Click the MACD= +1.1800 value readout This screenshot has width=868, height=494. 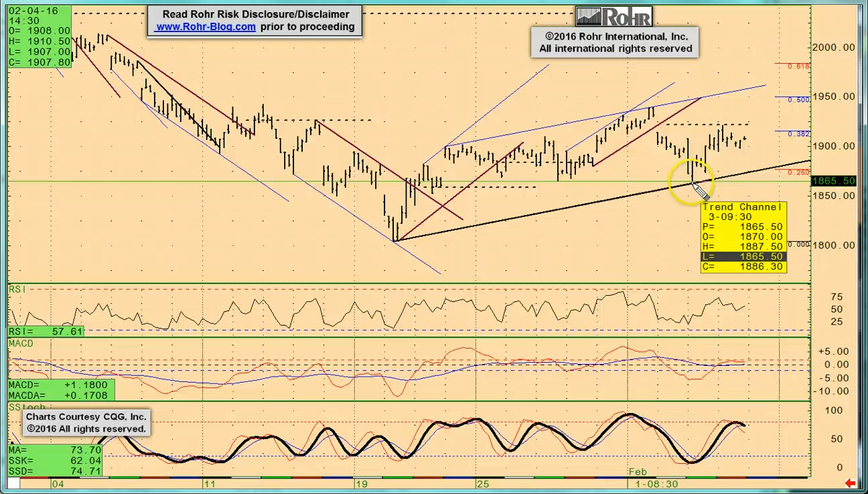(x=60, y=385)
